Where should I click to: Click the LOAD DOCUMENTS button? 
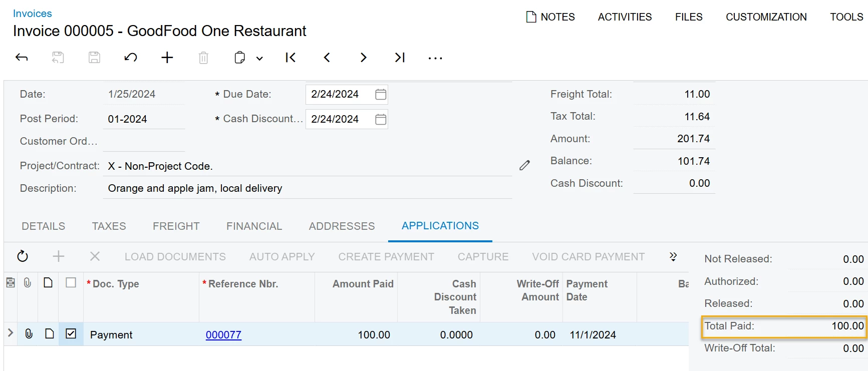pos(175,257)
